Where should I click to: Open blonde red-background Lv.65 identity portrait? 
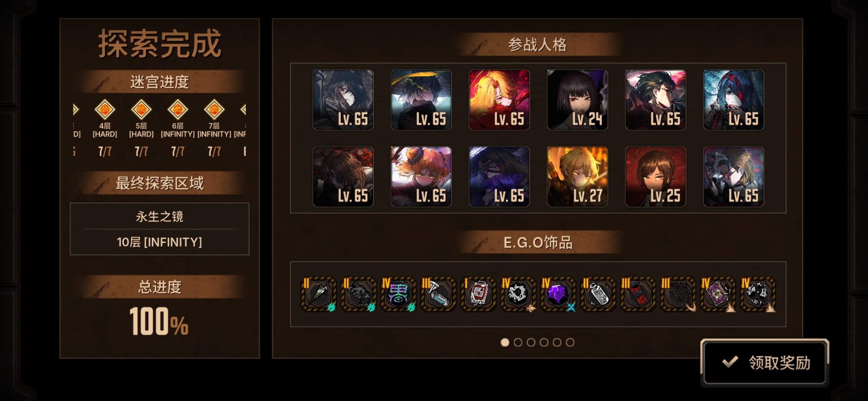(499, 100)
